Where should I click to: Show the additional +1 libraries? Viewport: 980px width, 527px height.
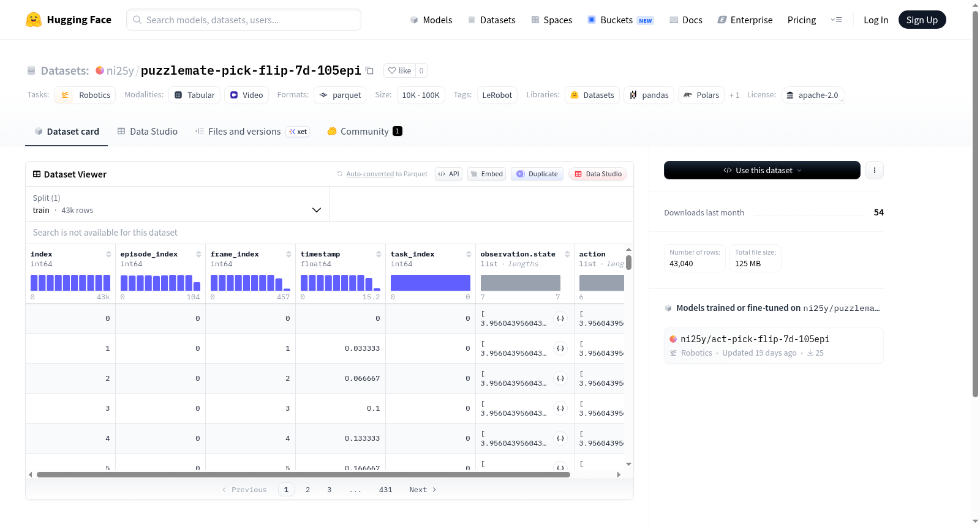click(x=734, y=95)
